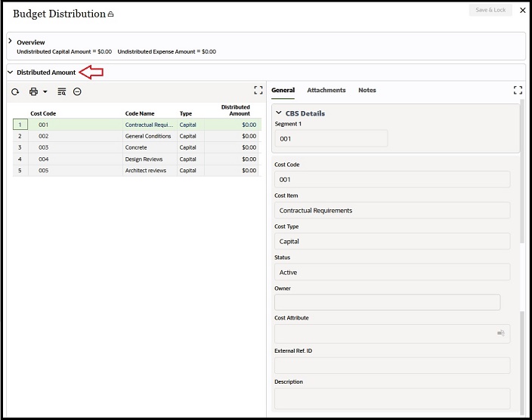Click the Cost Attribute picker icon
This screenshot has width=532, height=420.
tap(501, 333)
